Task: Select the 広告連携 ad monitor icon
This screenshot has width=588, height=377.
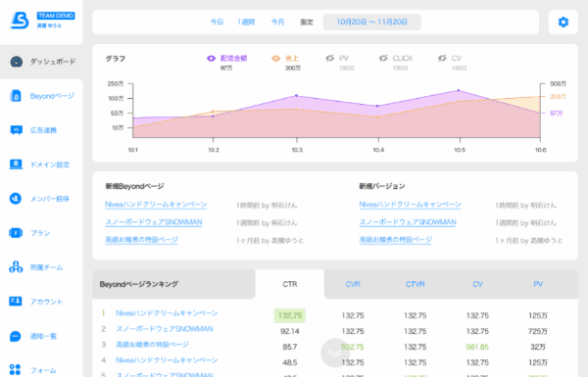Action: [x=16, y=130]
